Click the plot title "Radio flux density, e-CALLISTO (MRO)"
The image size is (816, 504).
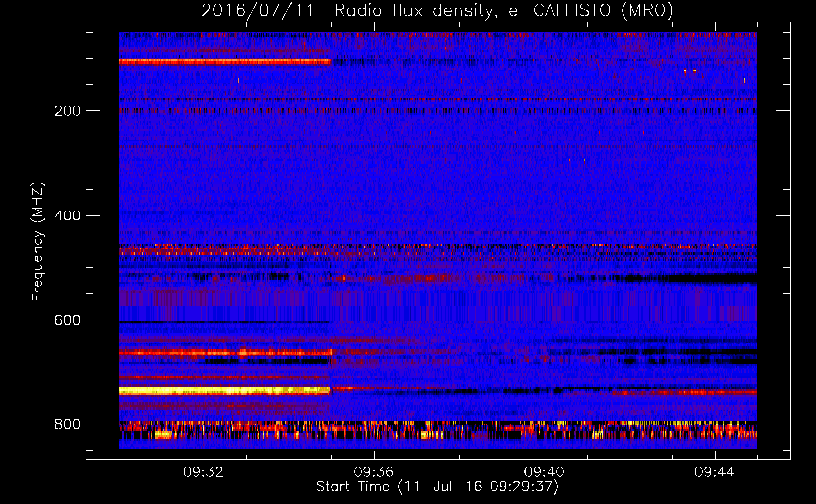click(x=504, y=11)
